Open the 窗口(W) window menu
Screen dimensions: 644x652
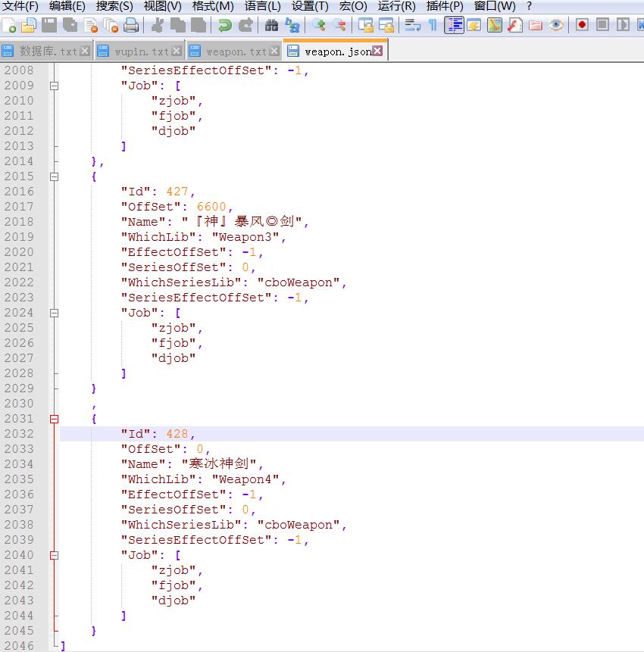click(x=495, y=6)
